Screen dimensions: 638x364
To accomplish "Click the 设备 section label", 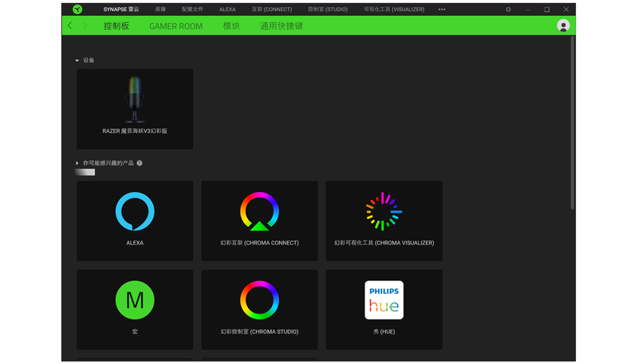I will (89, 60).
